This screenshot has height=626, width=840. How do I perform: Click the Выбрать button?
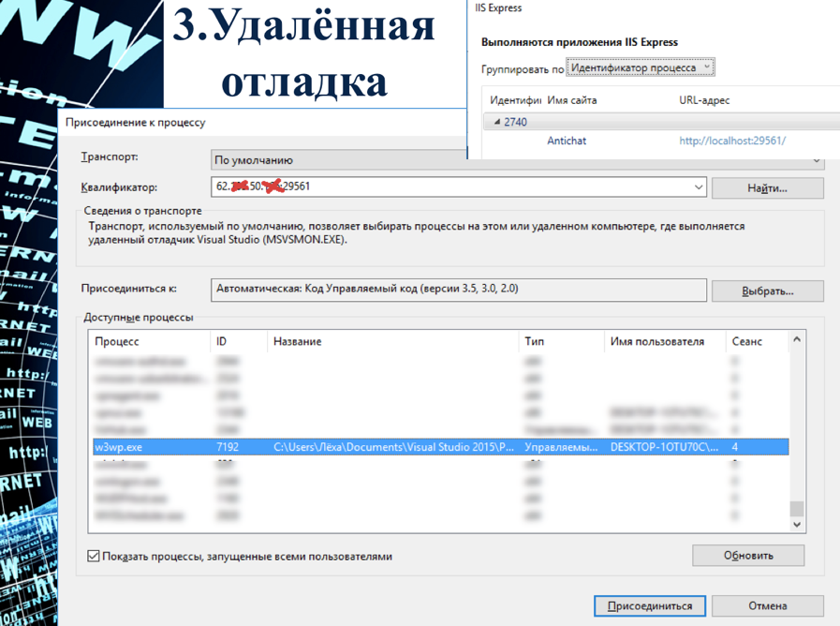767,290
